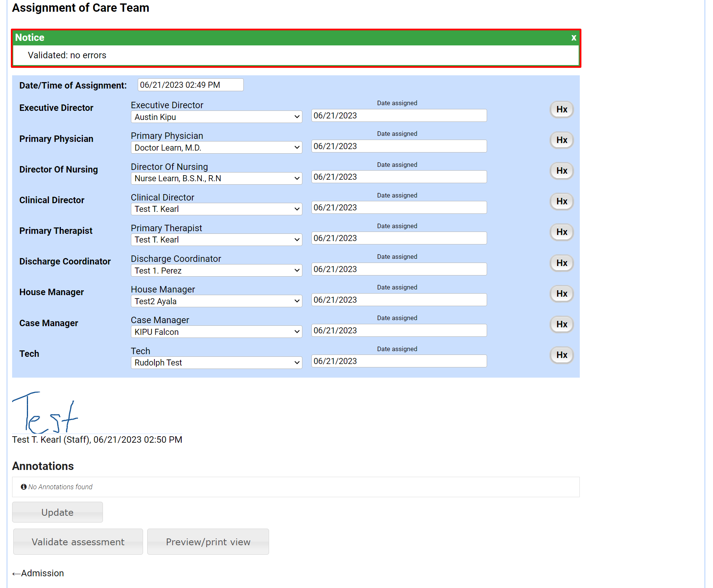Open Hx history for Primary Physician

[x=561, y=140]
